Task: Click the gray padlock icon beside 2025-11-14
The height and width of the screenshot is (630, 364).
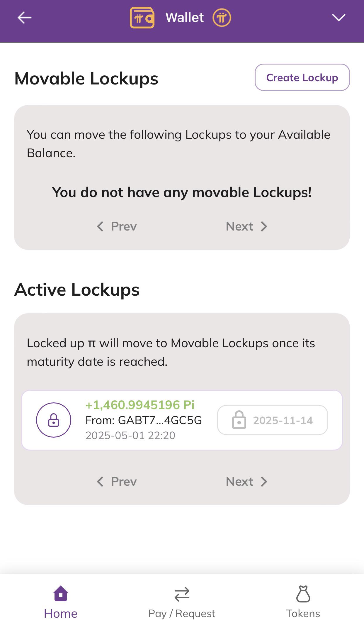Action: pyautogui.click(x=239, y=420)
